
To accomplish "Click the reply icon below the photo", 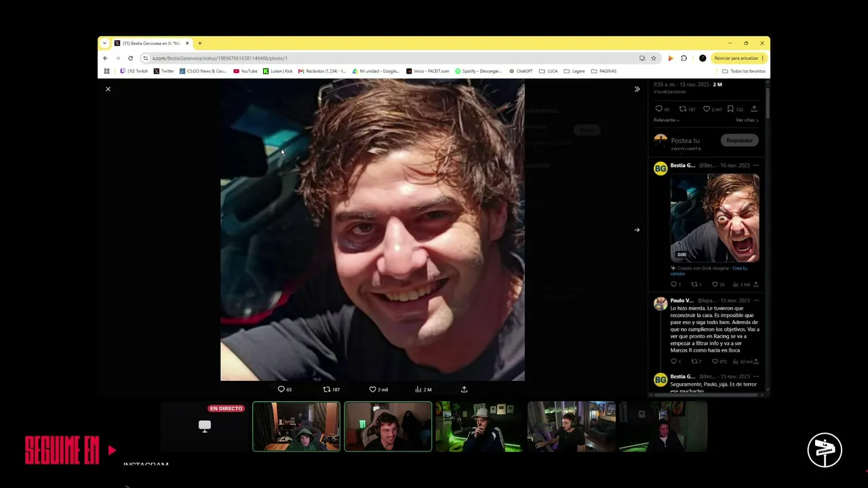I will tap(281, 389).
